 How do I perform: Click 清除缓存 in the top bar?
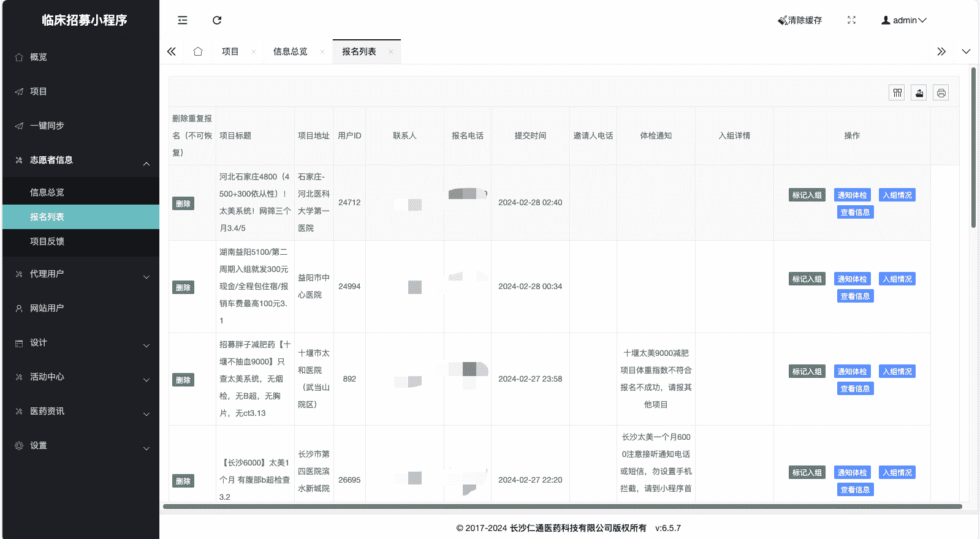(800, 20)
